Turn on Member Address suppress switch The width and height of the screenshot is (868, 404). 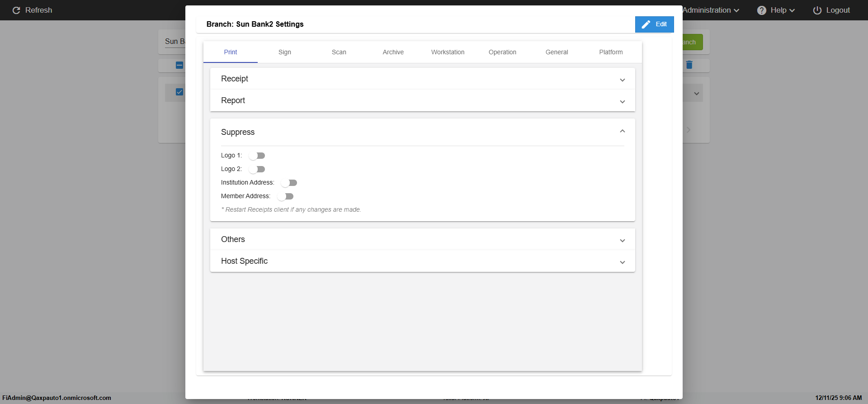(x=285, y=196)
